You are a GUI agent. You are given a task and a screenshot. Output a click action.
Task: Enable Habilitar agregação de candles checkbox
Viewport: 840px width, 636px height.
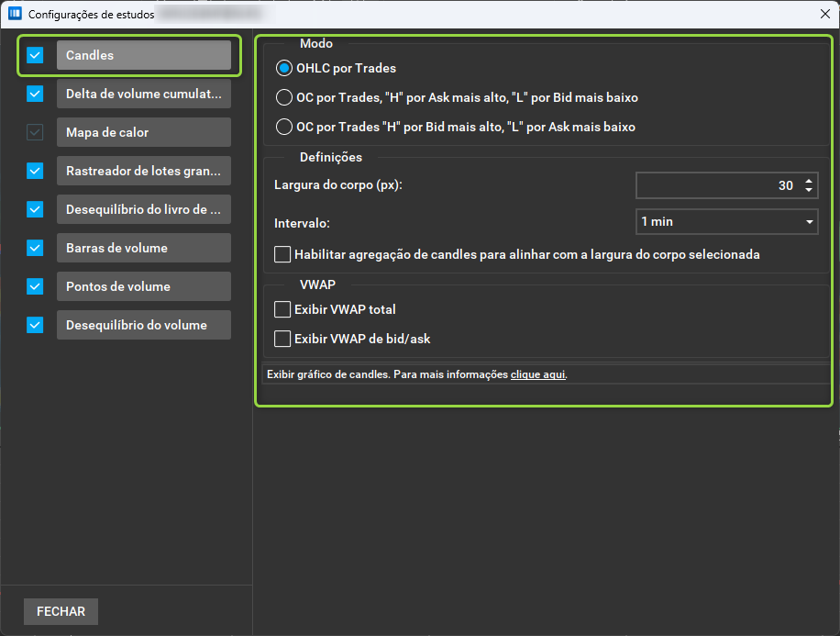282,254
